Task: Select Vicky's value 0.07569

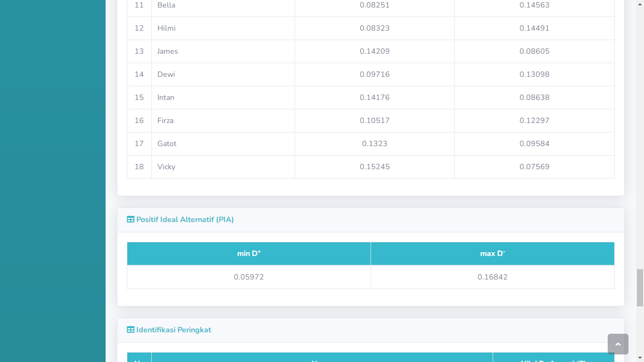Action: click(x=535, y=167)
